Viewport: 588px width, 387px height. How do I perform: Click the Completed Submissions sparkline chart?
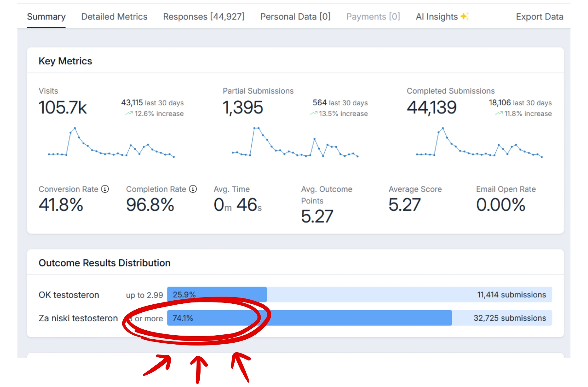[479, 143]
